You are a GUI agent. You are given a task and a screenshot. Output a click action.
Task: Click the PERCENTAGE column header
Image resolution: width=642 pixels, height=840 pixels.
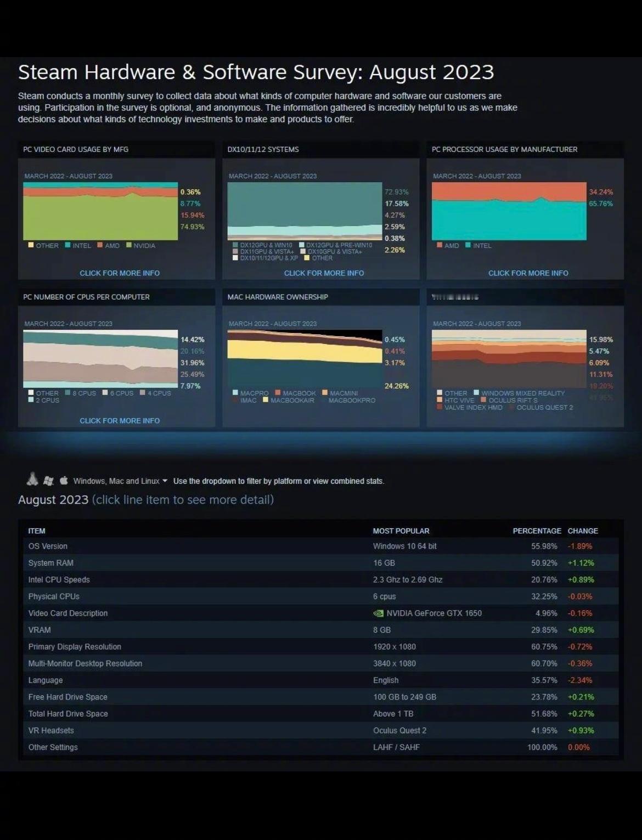tap(537, 531)
